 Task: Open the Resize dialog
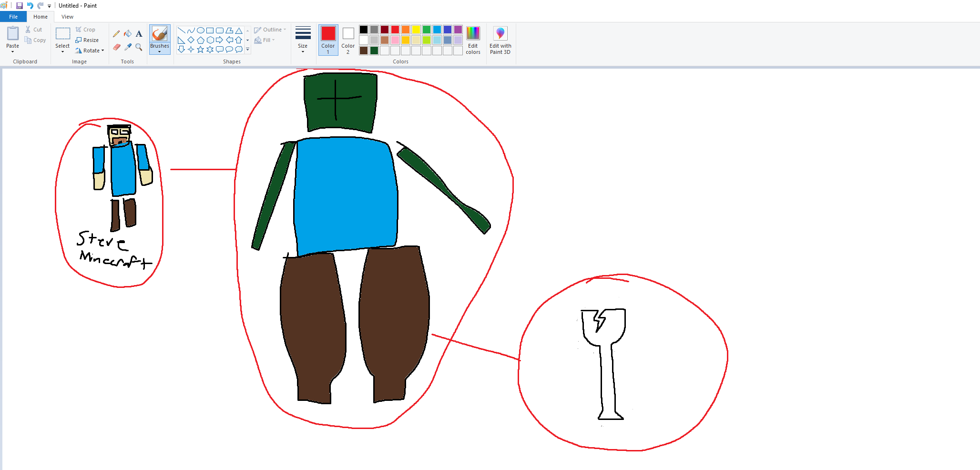point(87,40)
